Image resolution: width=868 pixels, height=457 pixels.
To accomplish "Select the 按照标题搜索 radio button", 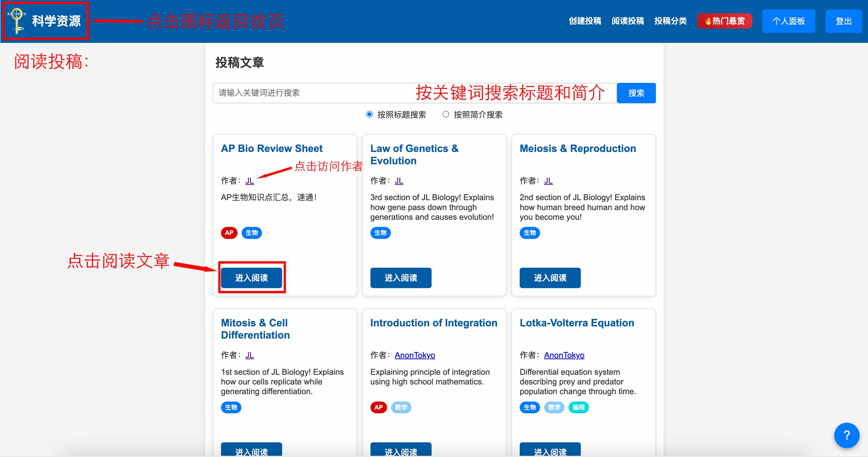I will pyautogui.click(x=369, y=115).
